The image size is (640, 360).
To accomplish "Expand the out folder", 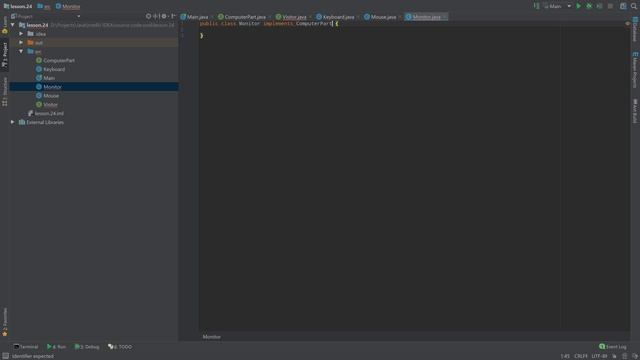I will click(21, 42).
